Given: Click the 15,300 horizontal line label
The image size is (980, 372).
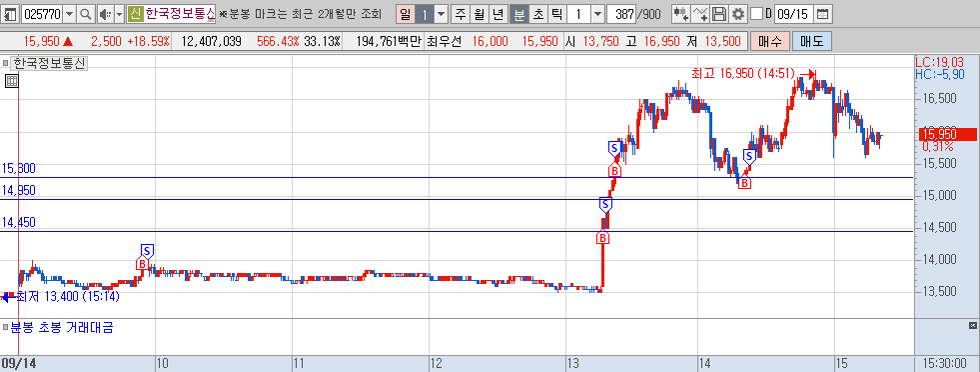Looking at the screenshot, I should tap(18, 169).
